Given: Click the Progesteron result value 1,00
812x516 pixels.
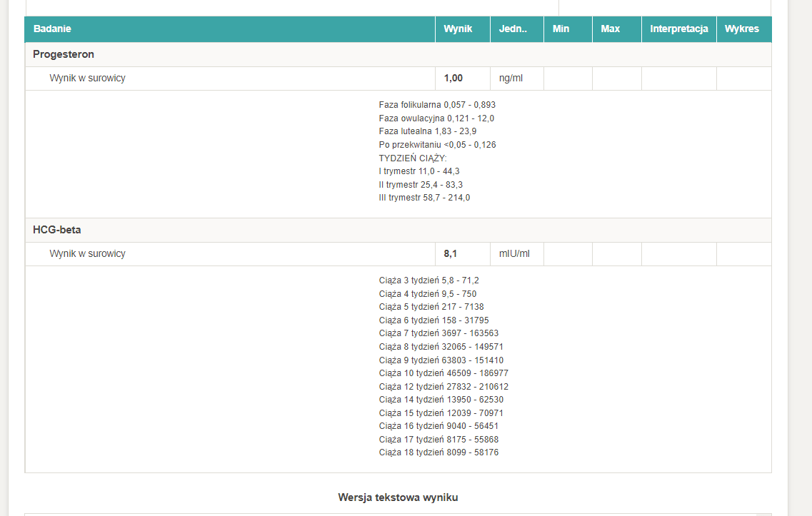Looking at the screenshot, I should tap(453, 79).
